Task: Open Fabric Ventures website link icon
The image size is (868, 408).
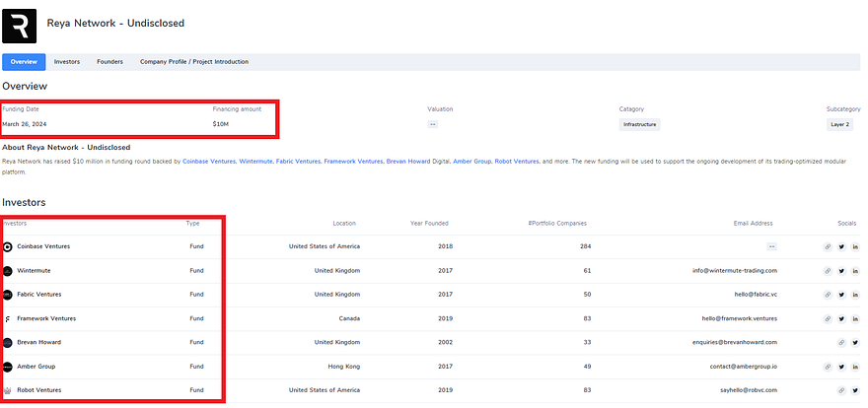Action: coord(828,295)
